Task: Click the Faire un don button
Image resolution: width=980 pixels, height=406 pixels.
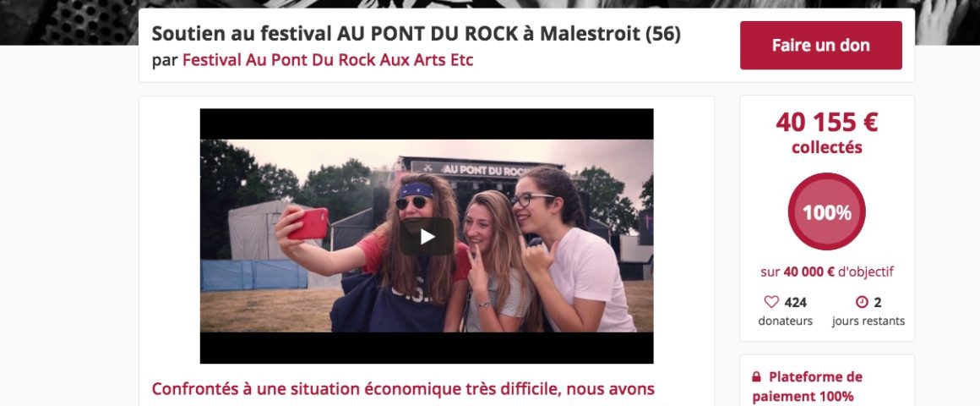Action: [x=820, y=45]
